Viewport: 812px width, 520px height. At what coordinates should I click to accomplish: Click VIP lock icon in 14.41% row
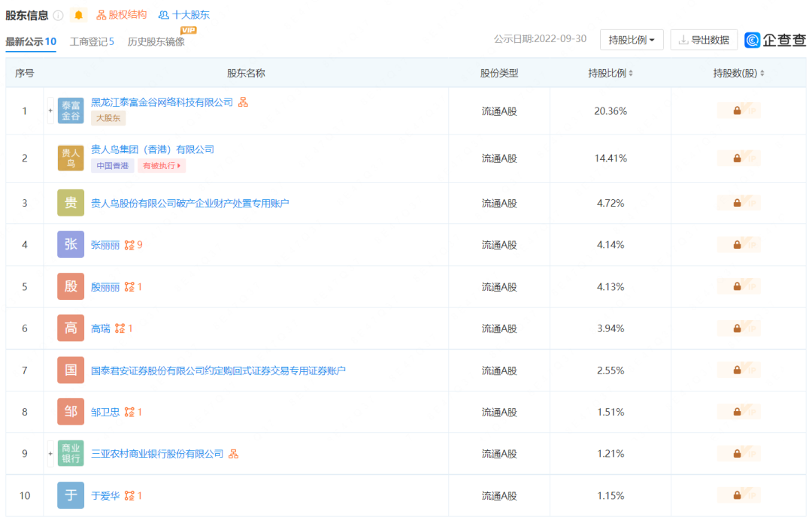738,159
